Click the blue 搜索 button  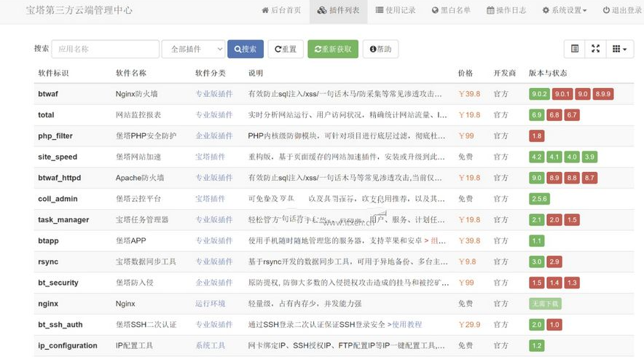[246, 49]
